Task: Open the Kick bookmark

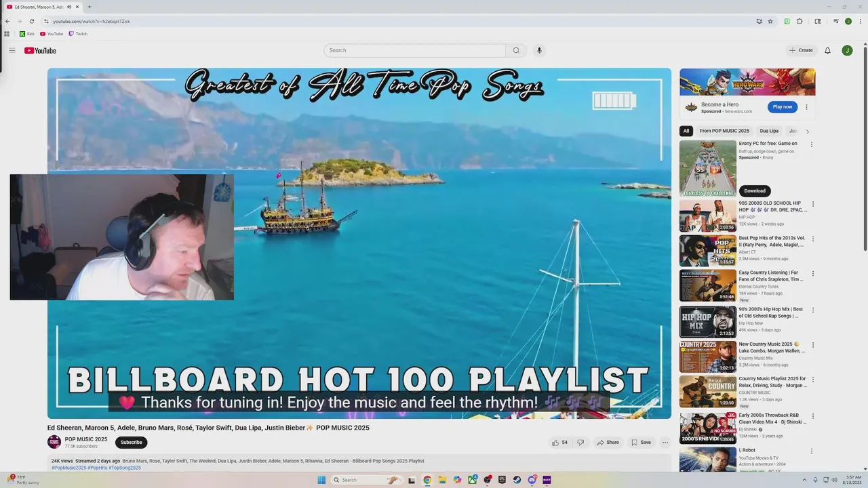Action: tap(27, 34)
